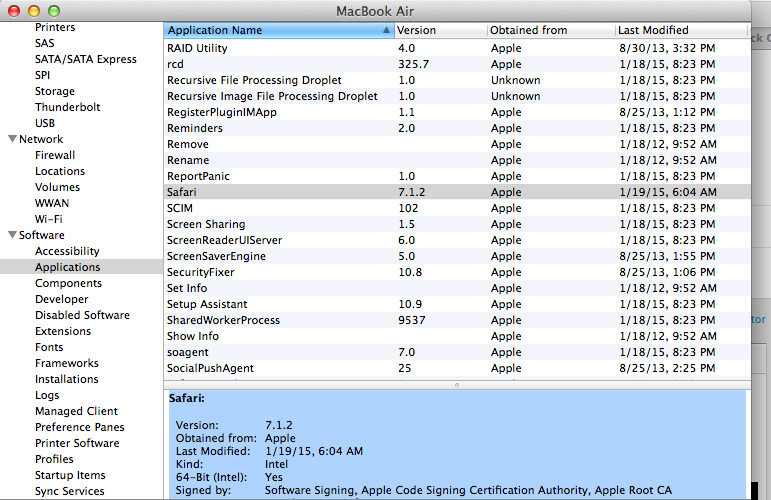
Task: Sort by Obtained from column header
Action: click(x=551, y=30)
